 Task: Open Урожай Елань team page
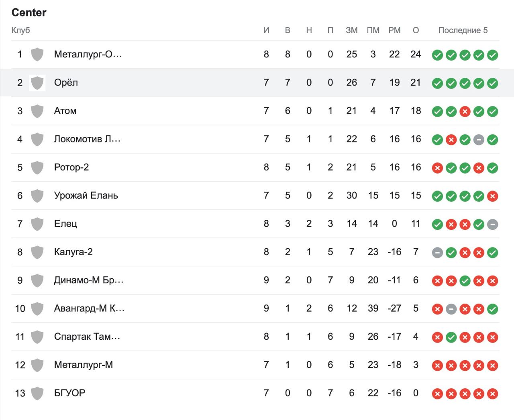86,195
